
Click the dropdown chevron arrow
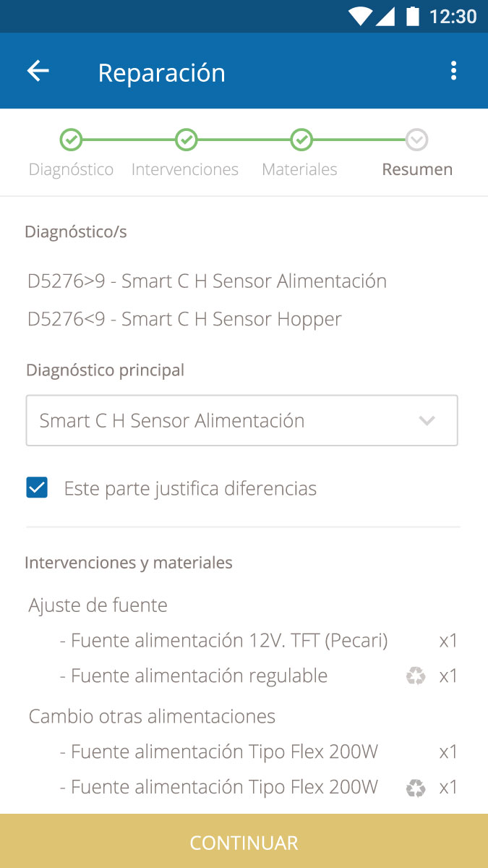click(427, 420)
